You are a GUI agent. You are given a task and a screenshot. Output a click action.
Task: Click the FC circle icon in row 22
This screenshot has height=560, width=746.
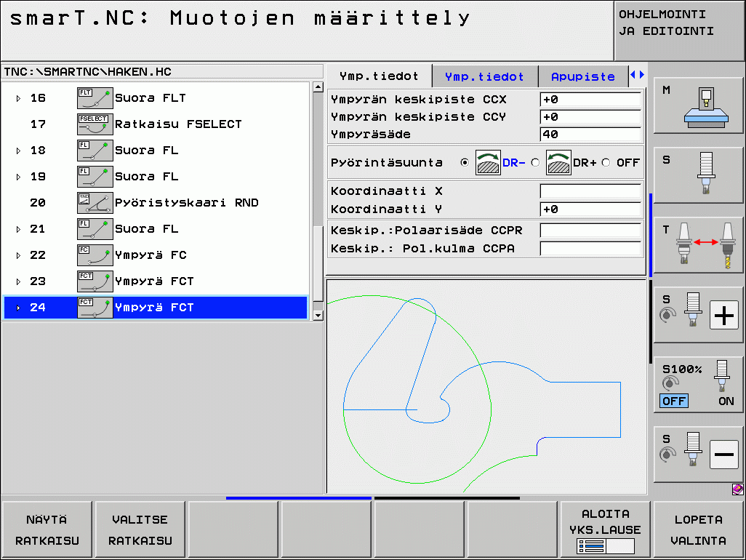pos(95,255)
